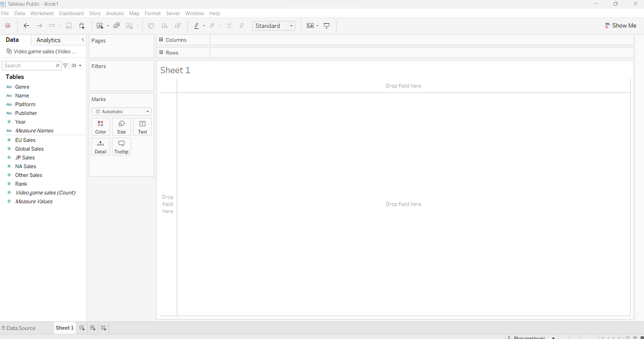Click the search magnifier icon in Data pane
The height and width of the screenshot is (339, 644).
pos(57,66)
